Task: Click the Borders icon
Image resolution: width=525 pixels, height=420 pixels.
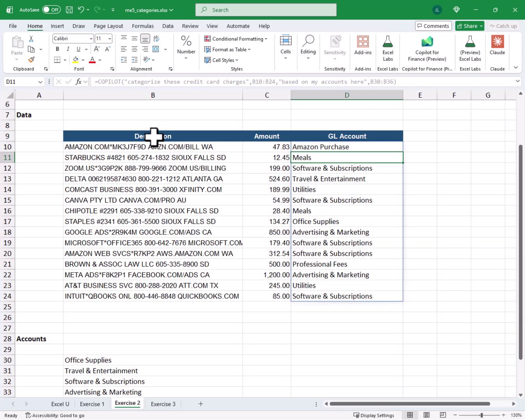Action: pos(57,60)
